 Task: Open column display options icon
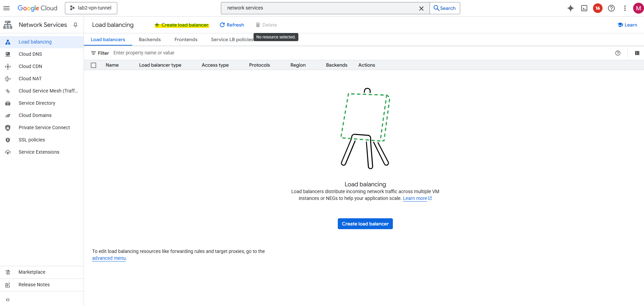[637, 53]
